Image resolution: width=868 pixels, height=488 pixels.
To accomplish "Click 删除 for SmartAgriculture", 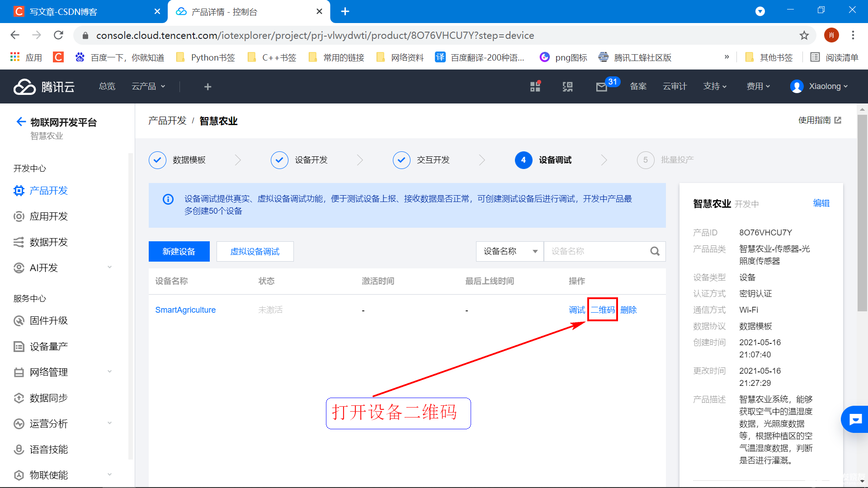I will tap(628, 310).
